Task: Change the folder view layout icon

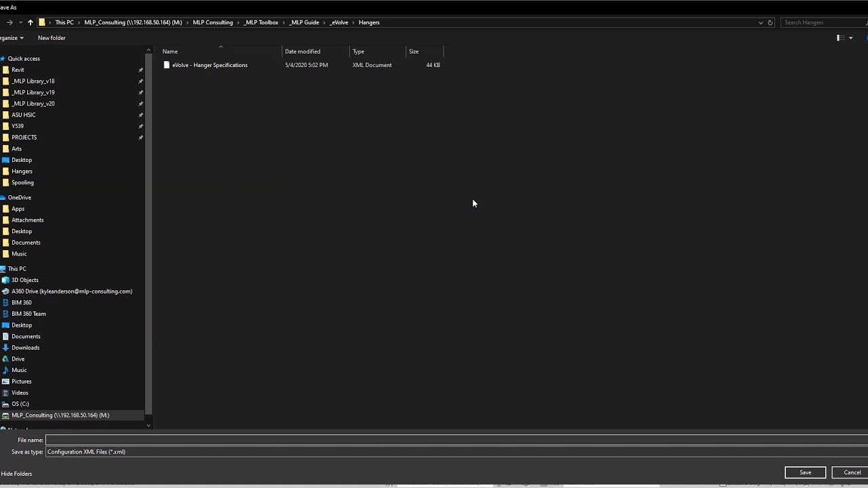Action: [x=840, y=38]
